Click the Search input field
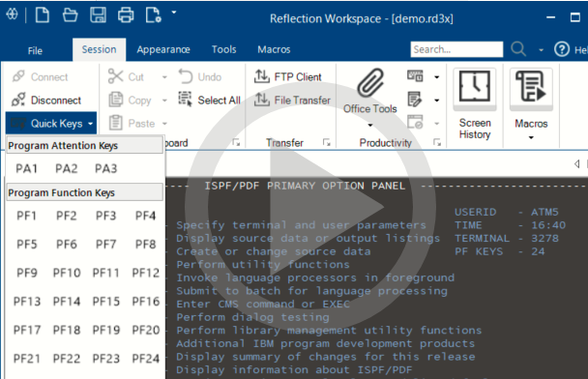588x379 pixels. (456, 49)
